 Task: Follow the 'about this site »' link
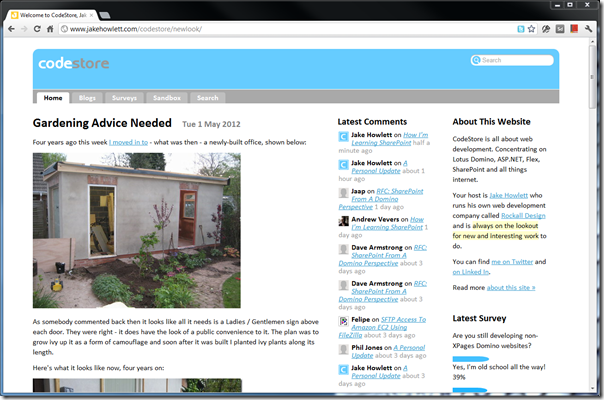tap(511, 288)
